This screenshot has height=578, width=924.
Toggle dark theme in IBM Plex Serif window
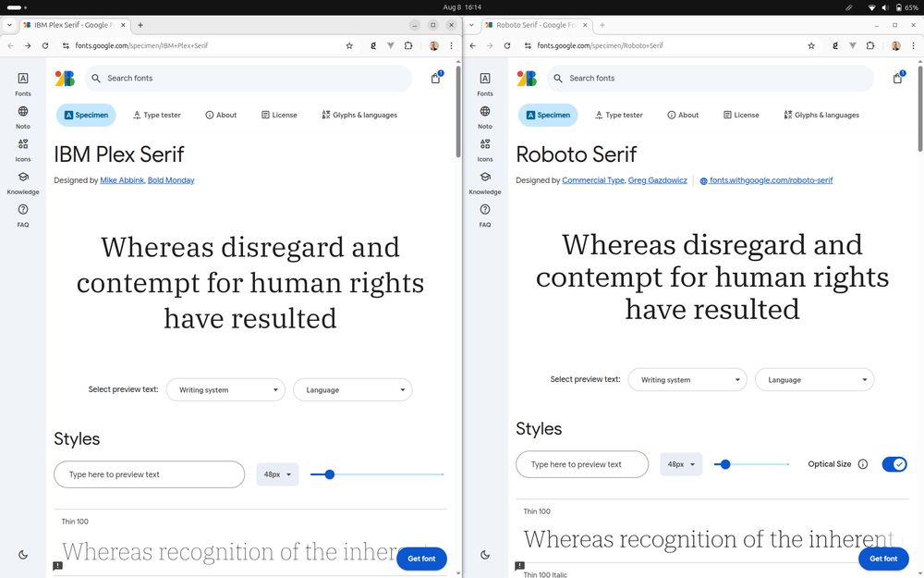(23, 554)
